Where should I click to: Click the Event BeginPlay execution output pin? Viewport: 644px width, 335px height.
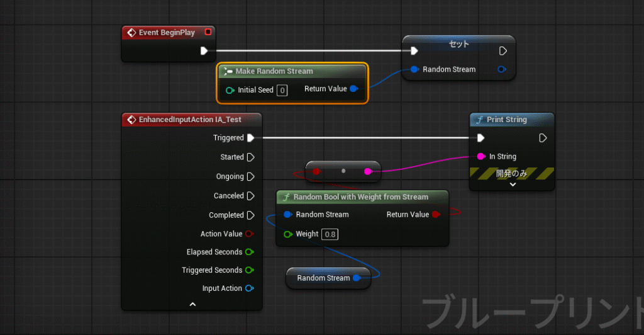click(204, 51)
